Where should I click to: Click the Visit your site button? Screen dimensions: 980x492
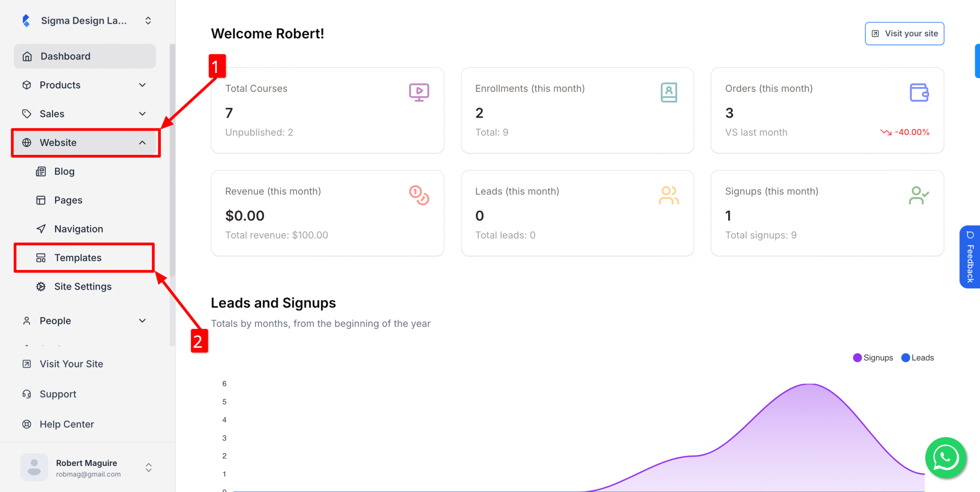(x=905, y=34)
